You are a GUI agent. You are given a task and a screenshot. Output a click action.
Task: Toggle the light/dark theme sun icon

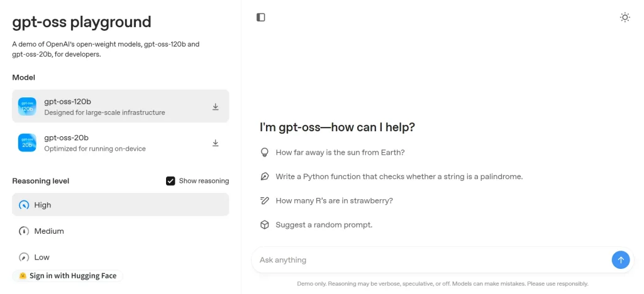[x=625, y=17]
